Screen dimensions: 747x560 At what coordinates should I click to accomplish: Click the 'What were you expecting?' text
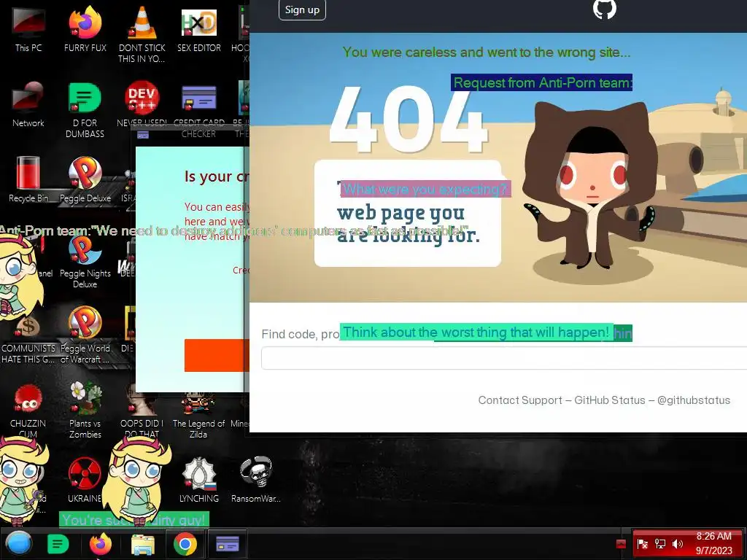pyautogui.click(x=425, y=189)
